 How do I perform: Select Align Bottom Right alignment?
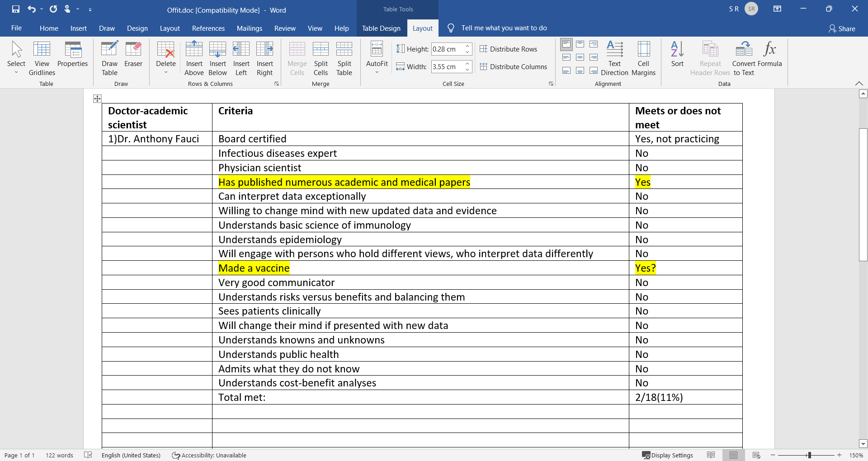(x=594, y=71)
